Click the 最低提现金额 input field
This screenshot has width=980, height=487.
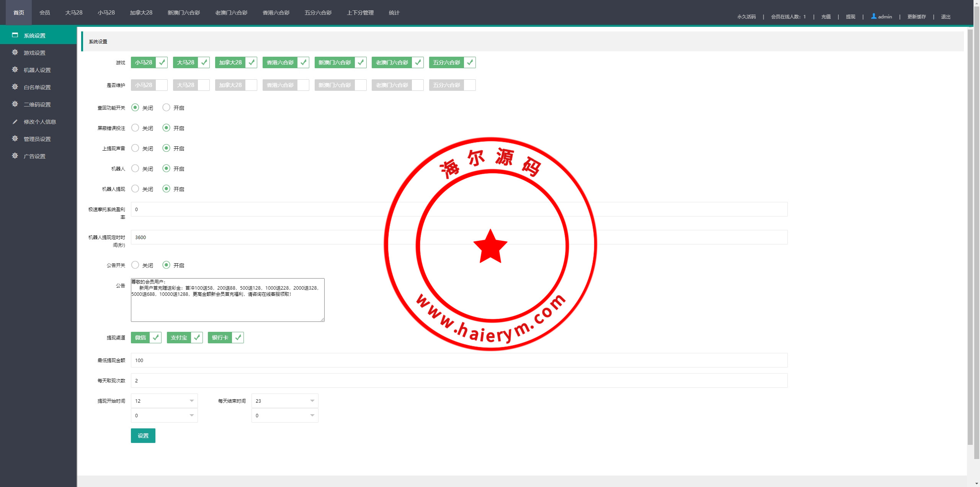(459, 360)
